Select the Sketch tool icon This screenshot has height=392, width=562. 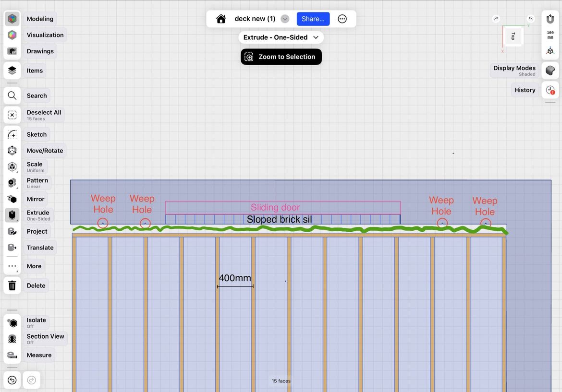12,134
